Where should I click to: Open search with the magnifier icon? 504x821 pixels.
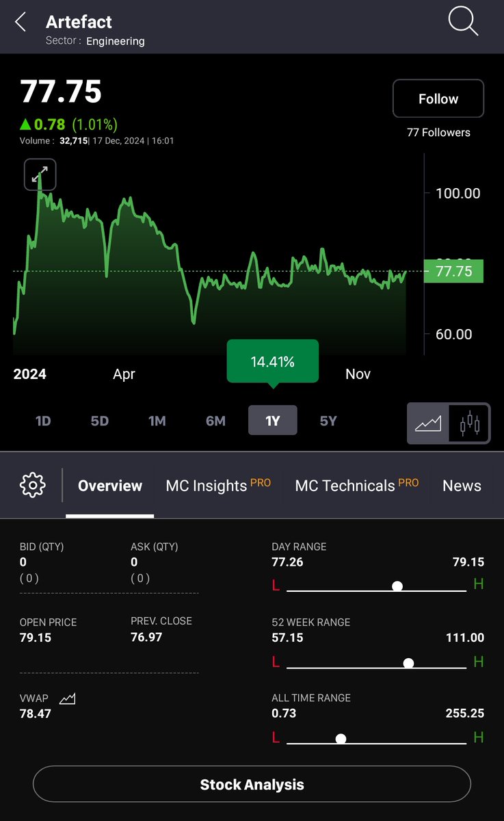[463, 21]
